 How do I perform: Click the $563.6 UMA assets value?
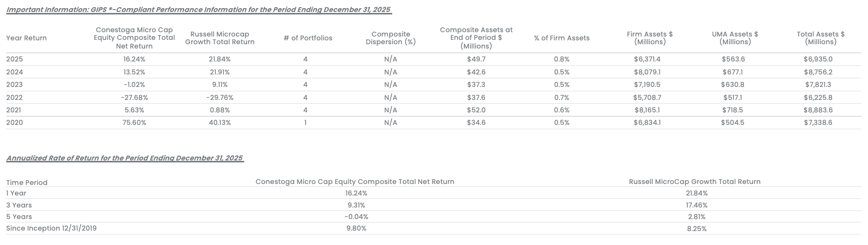coord(733,59)
